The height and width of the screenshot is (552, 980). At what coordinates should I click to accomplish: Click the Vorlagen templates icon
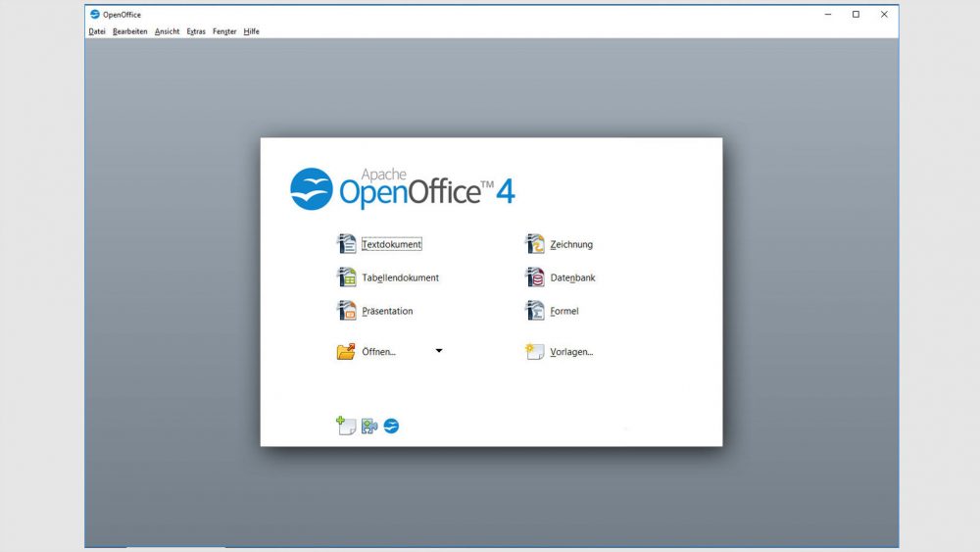pos(534,351)
